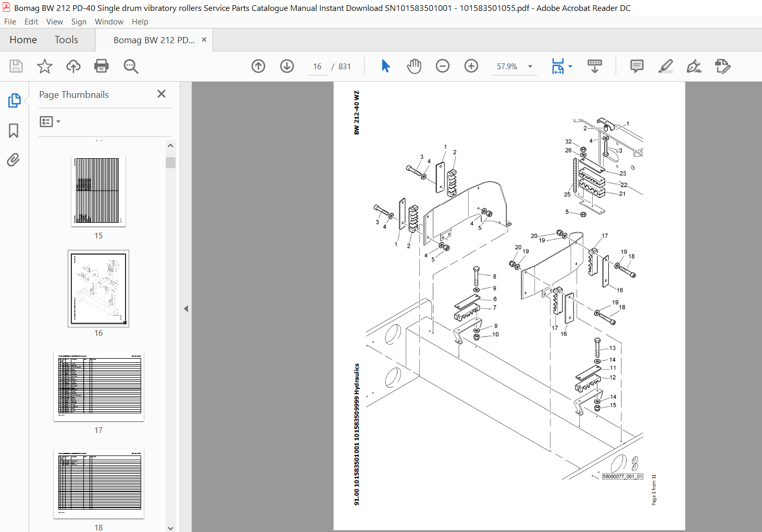Collapse the navigation pane arrow
The width and height of the screenshot is (762, 532).
point(186,309)
